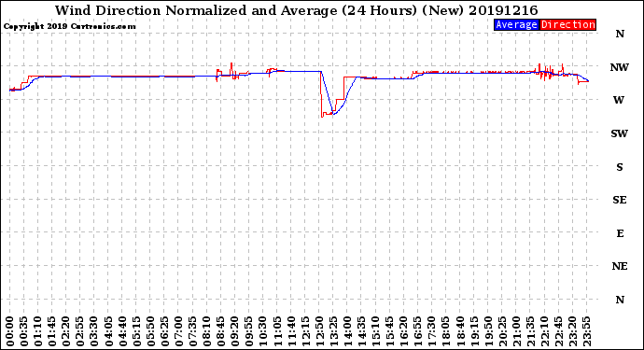Screen dimensions: 644x350
Task: Click the 01:45 time label
Action: click(x=52, y=331)
